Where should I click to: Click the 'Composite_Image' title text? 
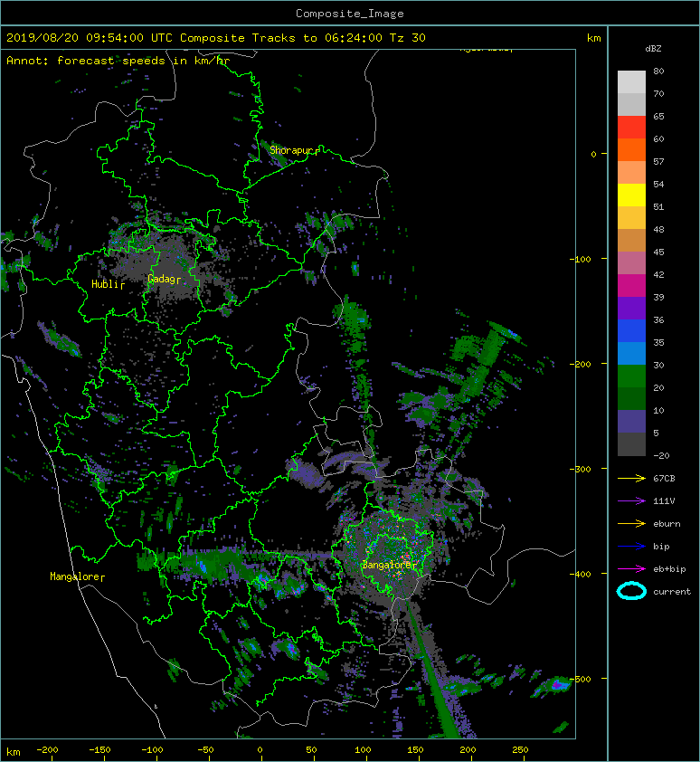pyautogui.click(x=350, y=14)
